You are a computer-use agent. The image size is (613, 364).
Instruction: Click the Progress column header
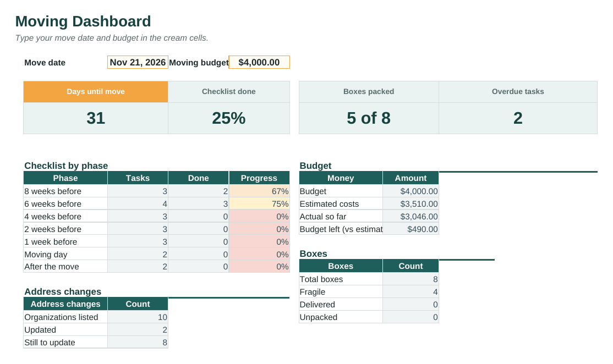pos(259,178)
